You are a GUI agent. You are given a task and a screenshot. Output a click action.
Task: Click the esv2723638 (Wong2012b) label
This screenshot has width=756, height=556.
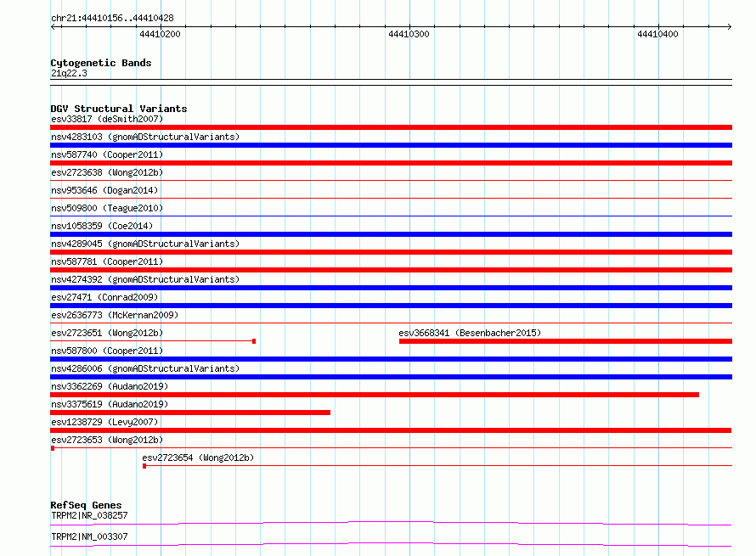click(x=107, y=172)
